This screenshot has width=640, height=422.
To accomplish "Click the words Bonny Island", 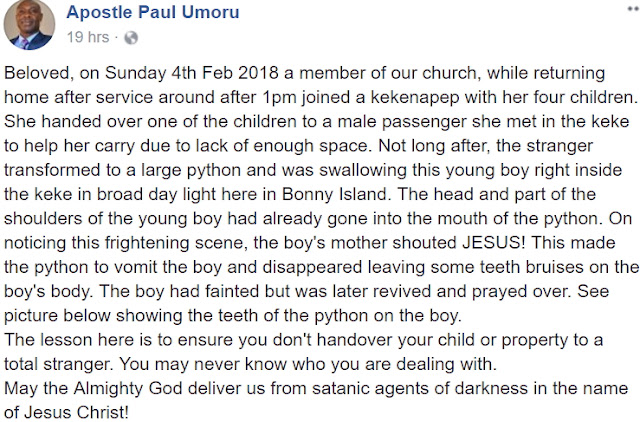I will 335,194.
